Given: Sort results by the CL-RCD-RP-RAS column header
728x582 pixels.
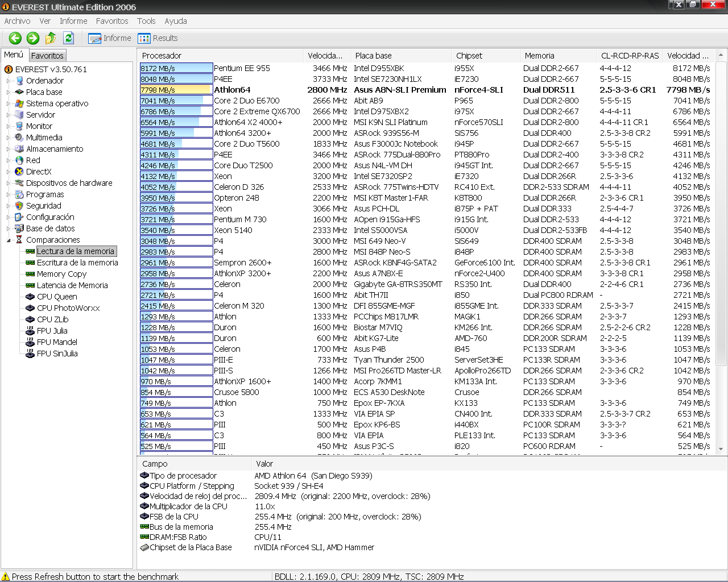Looking at the screenshot, I should click(630, 56).
